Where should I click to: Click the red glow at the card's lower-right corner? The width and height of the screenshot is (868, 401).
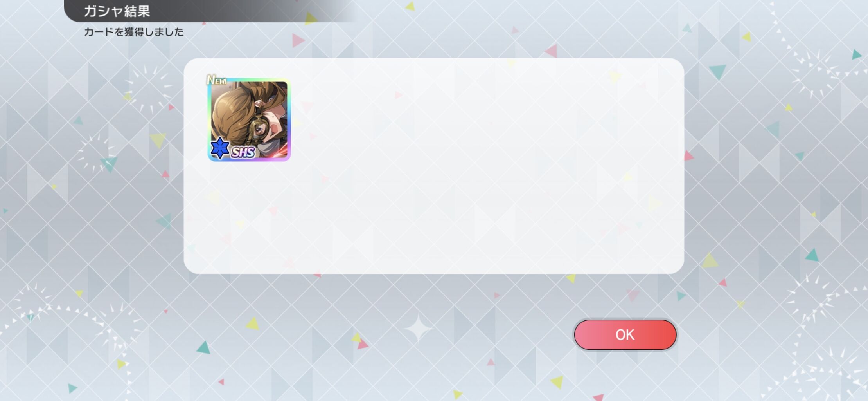281,151
